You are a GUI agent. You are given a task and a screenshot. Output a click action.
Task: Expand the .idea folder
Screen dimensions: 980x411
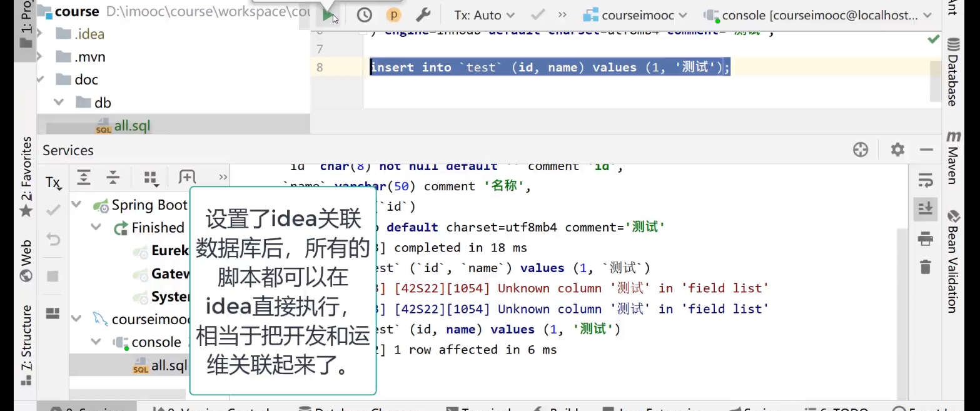pos(40,34)
